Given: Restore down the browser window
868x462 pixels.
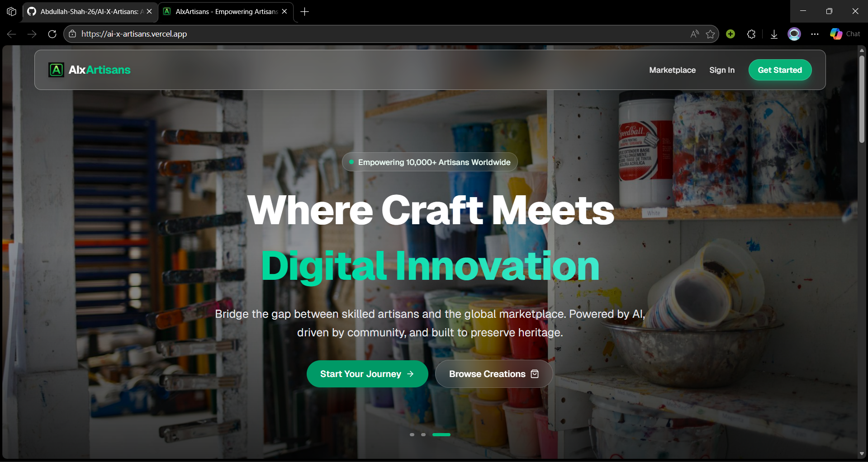Looking at the screenshot, I should (x=829, y=11).
